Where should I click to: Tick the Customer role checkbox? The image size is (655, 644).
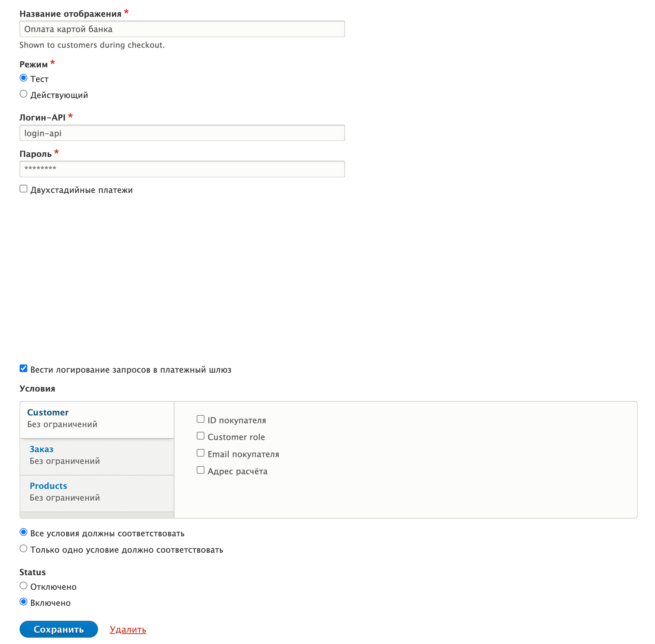coord(201,436)
